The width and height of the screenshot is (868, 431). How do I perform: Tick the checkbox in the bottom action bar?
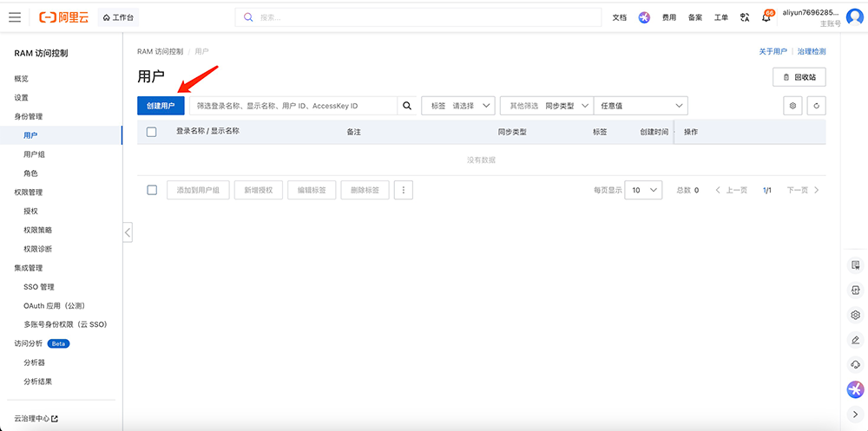152,190
